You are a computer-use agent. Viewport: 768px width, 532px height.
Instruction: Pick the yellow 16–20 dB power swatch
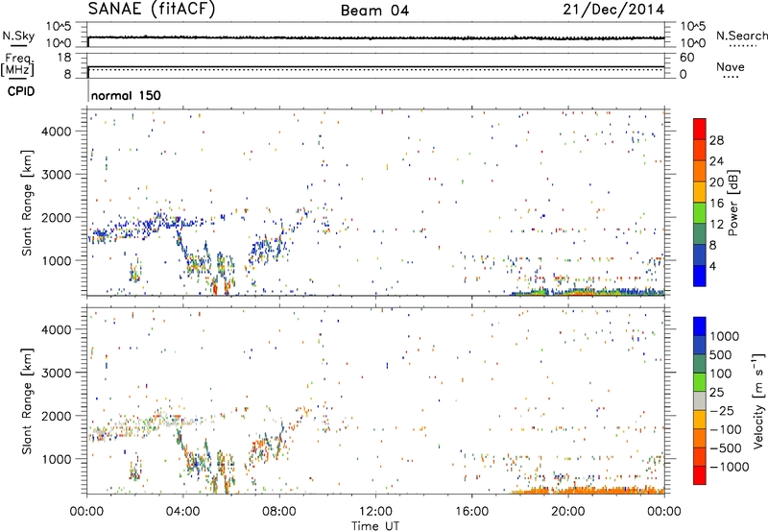(x=700, y=192)
